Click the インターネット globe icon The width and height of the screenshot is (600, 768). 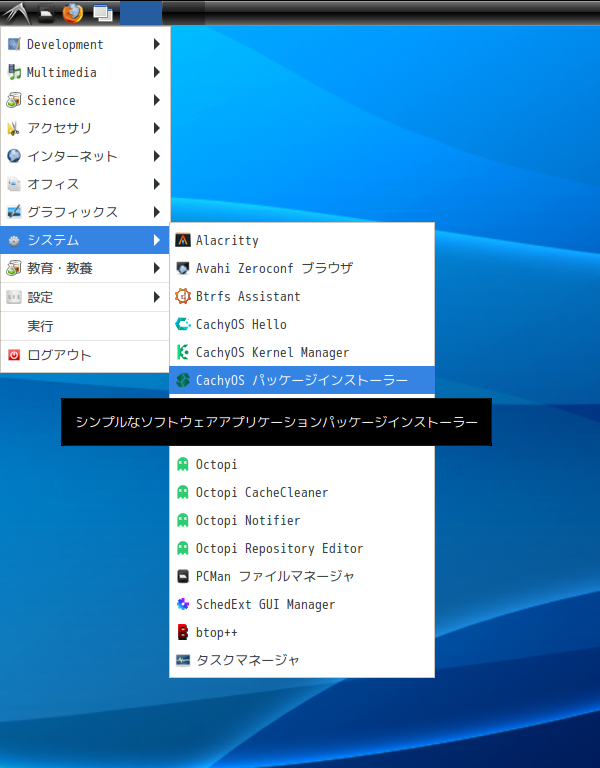(x=14, y=156)
